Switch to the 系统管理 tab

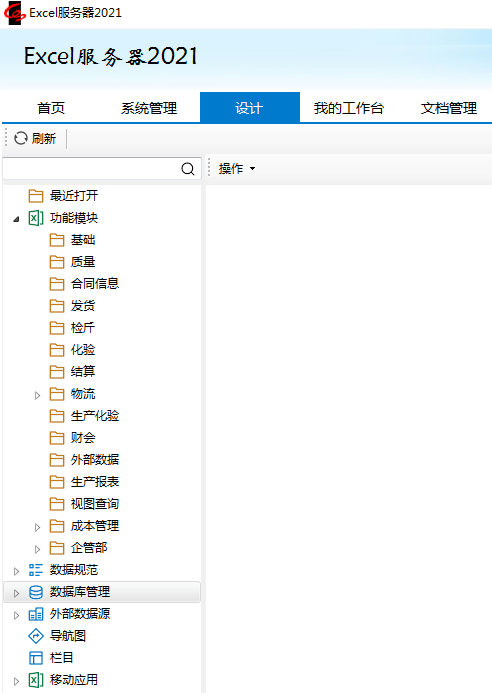(149, 108)
